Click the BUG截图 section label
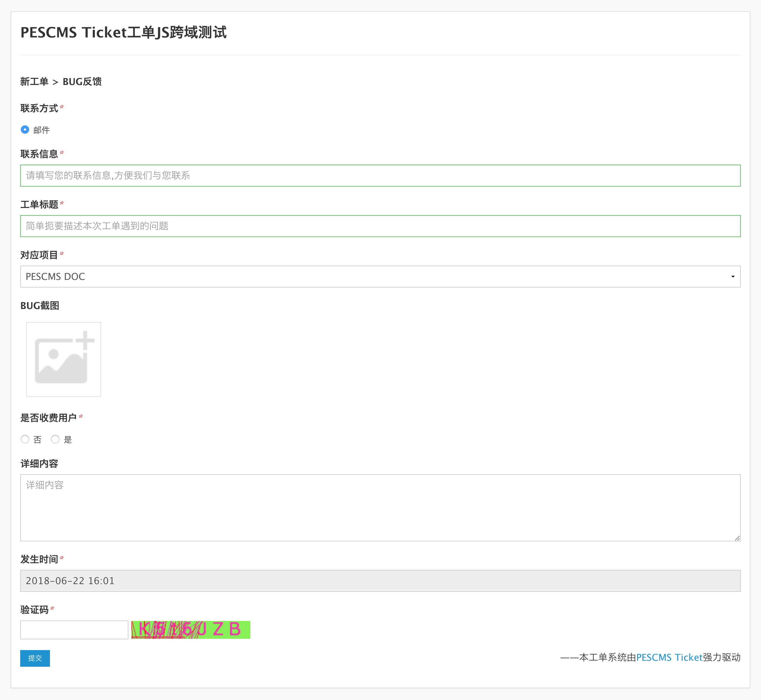This screenshot has height=700, width=761. pyautogui.click(x=40, y=305)
